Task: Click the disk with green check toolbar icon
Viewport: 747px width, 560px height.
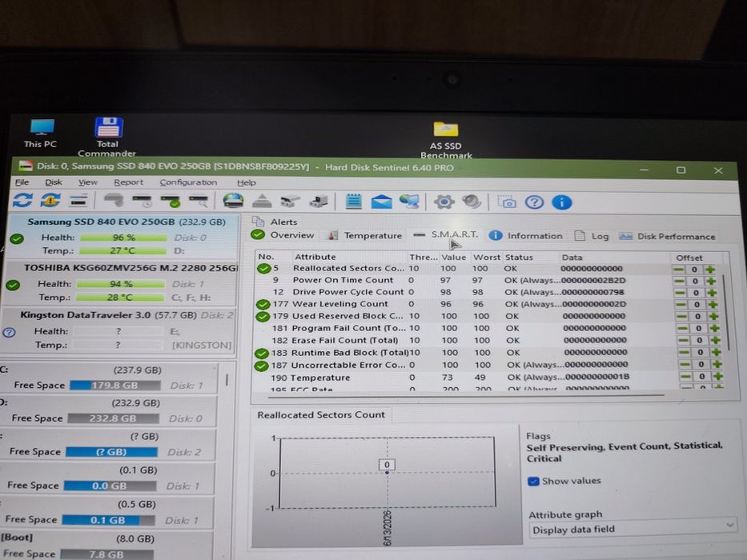Action: pos(171,202)
